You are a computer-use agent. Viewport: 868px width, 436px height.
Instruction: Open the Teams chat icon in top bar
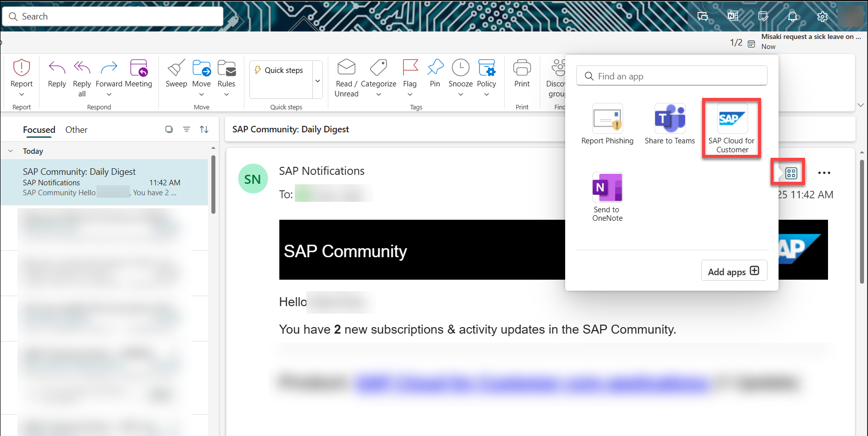(703, 16)
